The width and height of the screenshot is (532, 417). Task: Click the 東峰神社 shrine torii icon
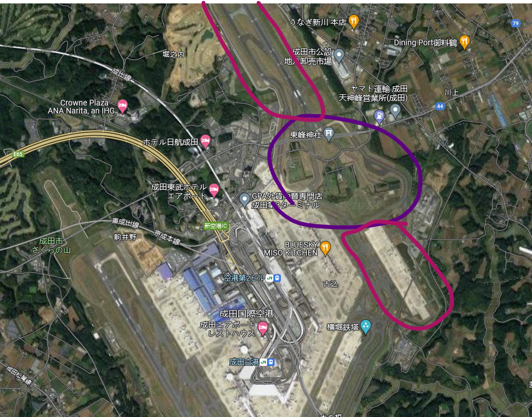(329, 134)
